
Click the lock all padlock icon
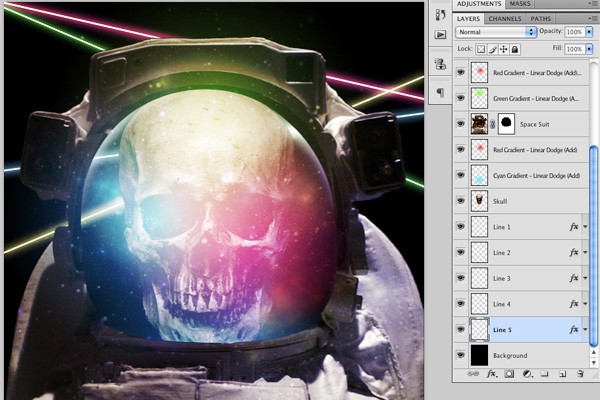pos(515,49)
